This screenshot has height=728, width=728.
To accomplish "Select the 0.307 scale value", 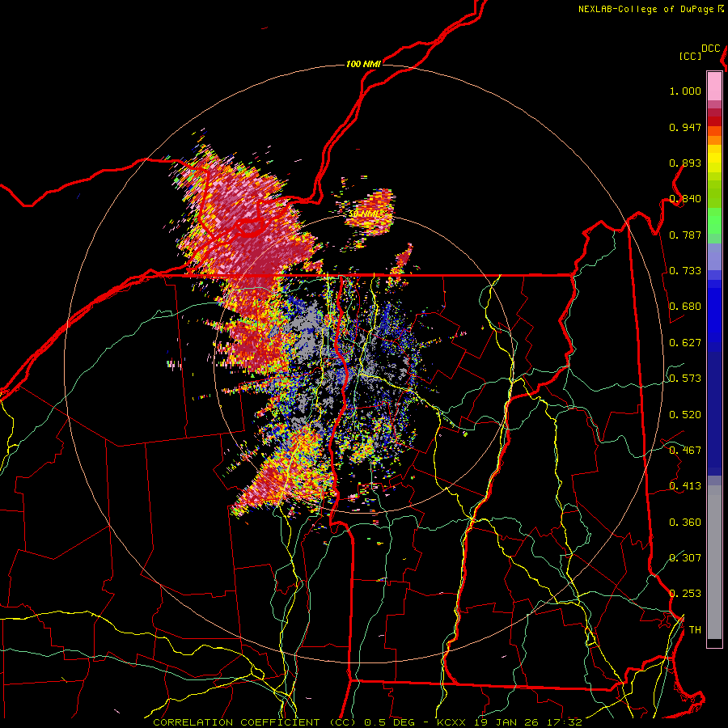I will [x=685, y=558].
